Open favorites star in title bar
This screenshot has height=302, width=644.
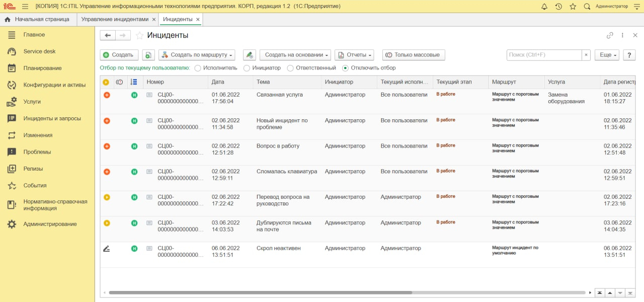pyautogui.click(x=573, y=7)
